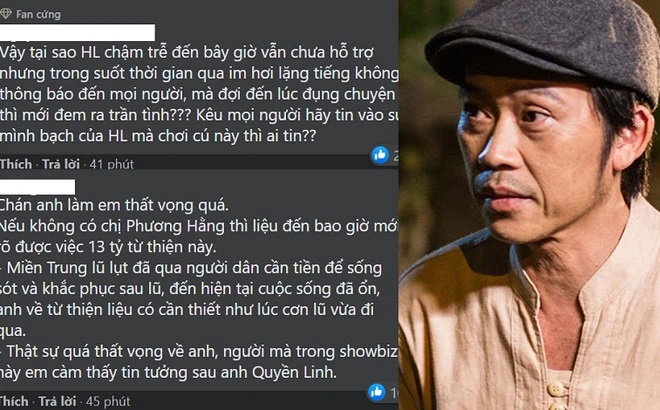This screenshot has width=660, height=410.
Task: Click Thích under the 41 phút comment
Action: coord(16,164)
